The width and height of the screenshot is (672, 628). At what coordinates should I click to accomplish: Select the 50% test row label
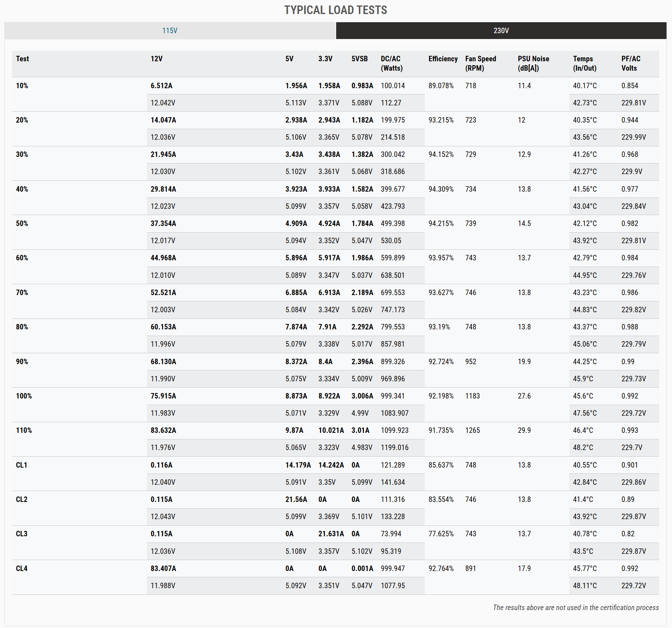coord(22,224)
